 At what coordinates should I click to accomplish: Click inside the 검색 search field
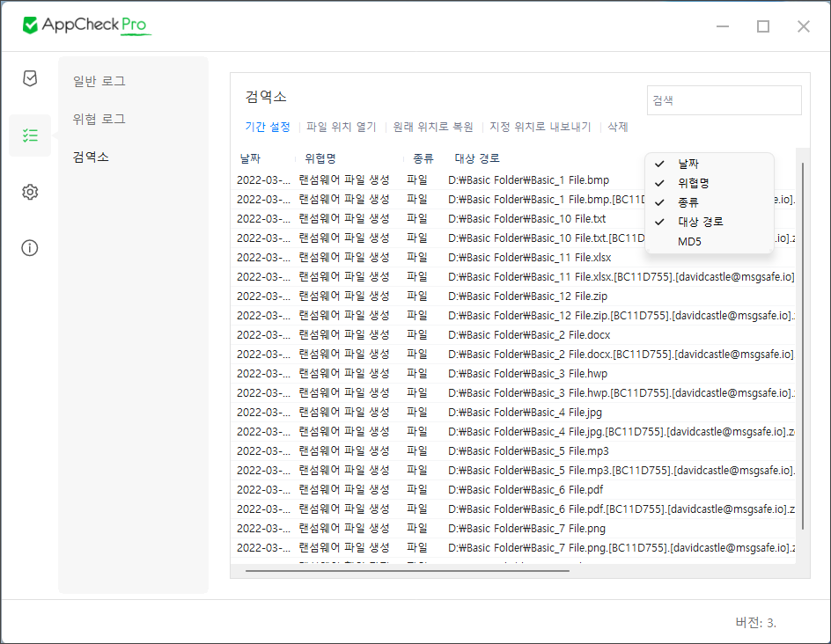point(724,100)
